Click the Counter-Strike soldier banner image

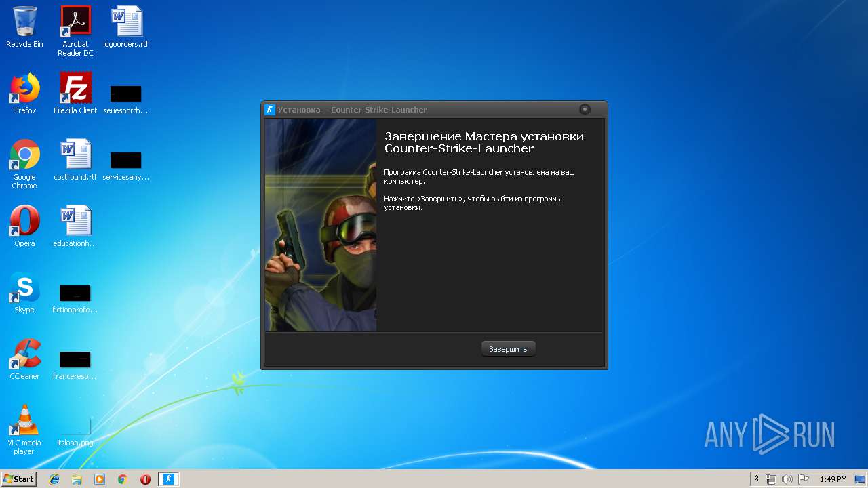(x=320, y=225)
